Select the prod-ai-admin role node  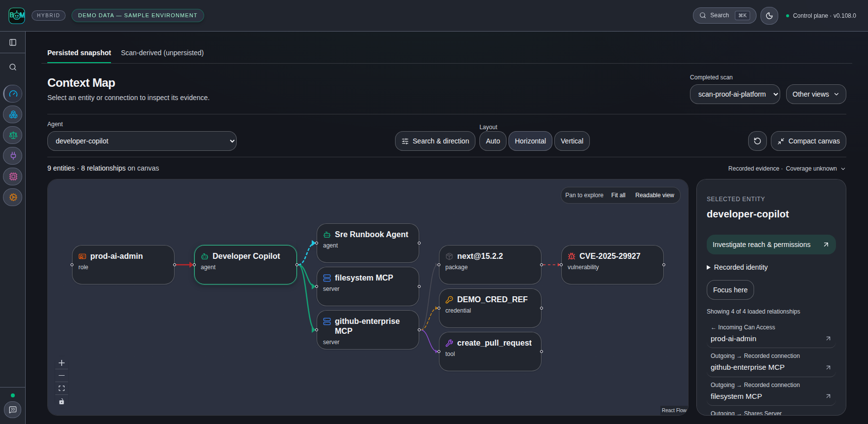pyautogui.click(x=123, y=265)
